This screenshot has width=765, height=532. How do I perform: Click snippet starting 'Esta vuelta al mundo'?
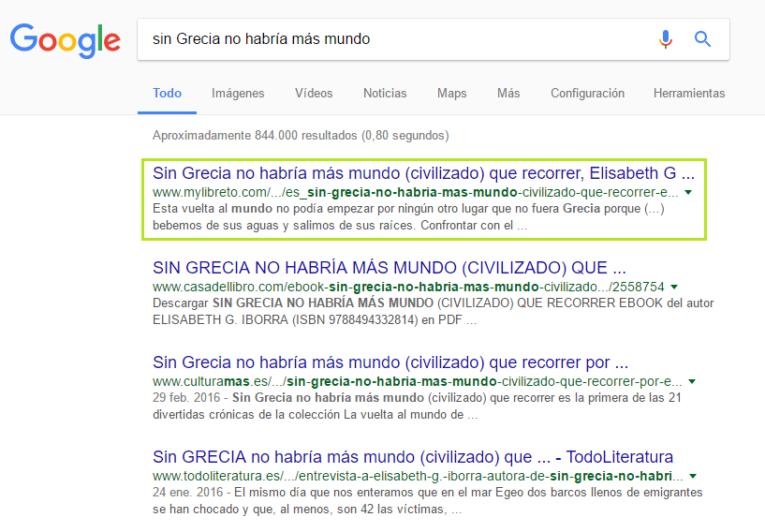pyautogui.click(x=408, y=217)
